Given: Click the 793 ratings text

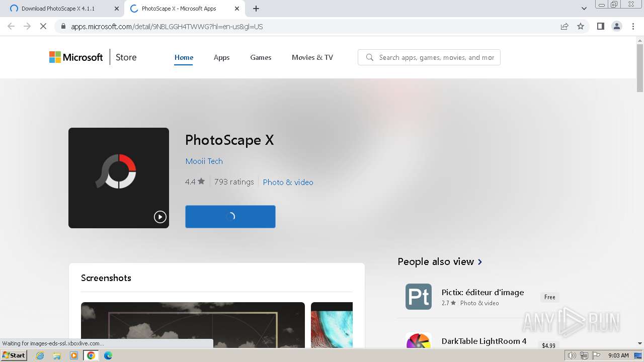Looking at the screenshot, I should point(234,182).
